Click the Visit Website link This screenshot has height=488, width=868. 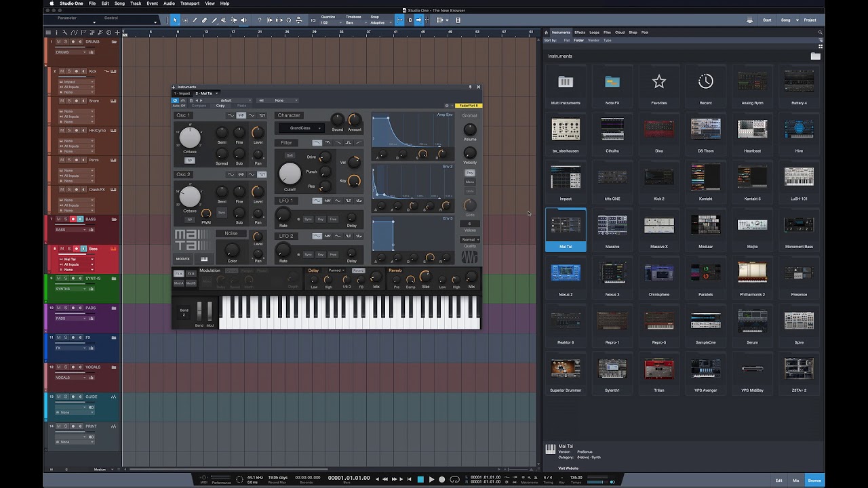click(568, 468)
